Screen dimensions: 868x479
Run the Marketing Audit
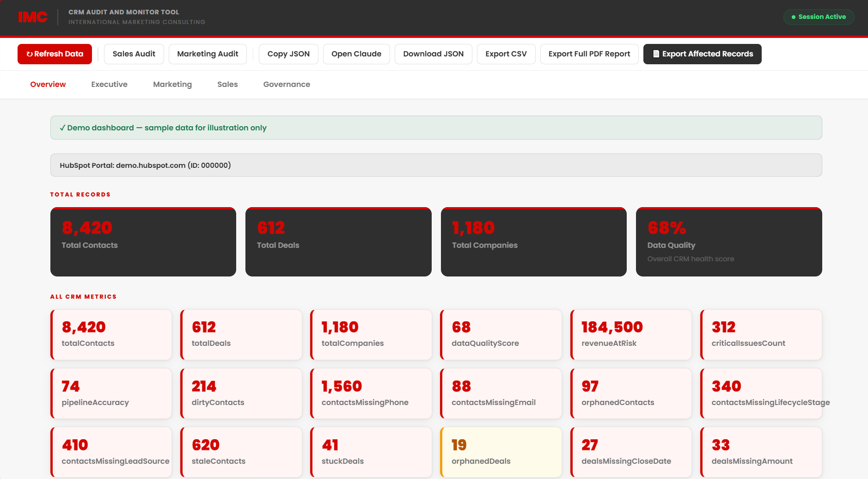[x=208, y=54]
